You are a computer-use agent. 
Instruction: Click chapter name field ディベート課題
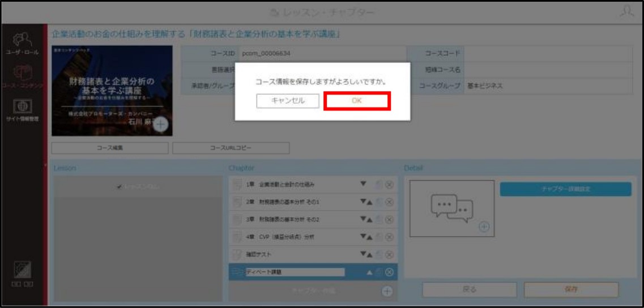[x=295, y=272]
